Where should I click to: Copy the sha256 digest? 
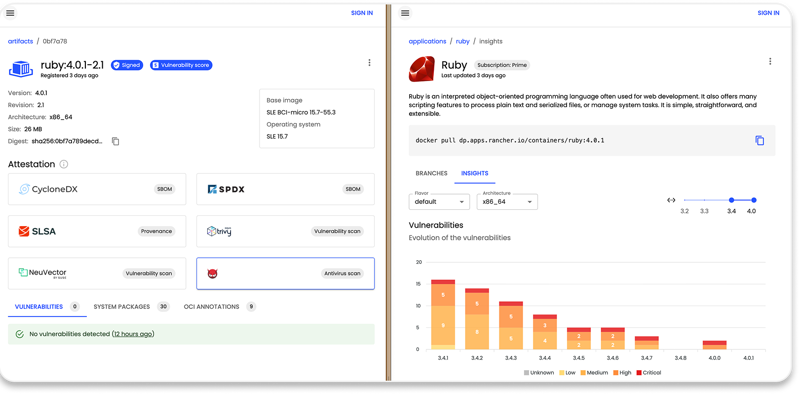point(116,141)
